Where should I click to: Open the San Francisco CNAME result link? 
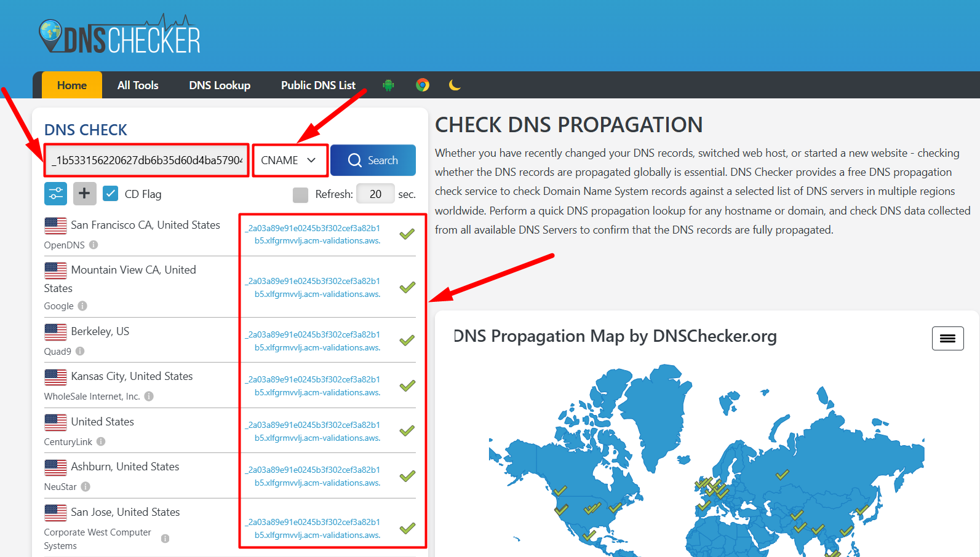313,234
